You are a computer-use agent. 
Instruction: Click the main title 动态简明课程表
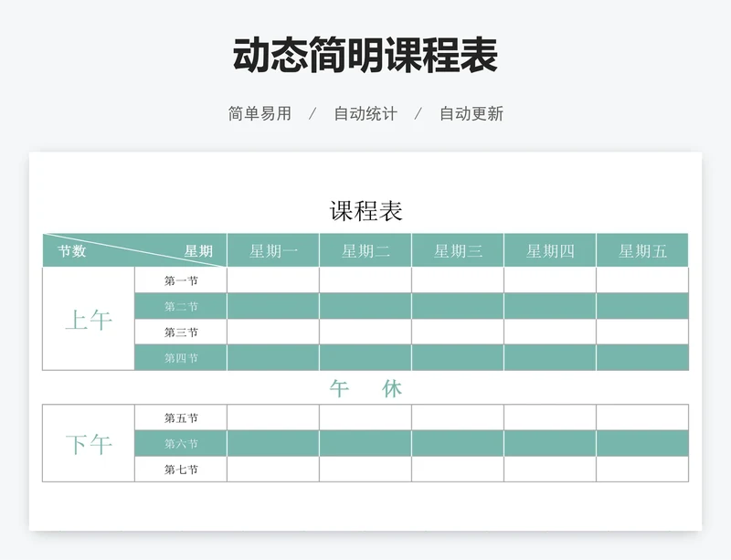pos(365,55)
